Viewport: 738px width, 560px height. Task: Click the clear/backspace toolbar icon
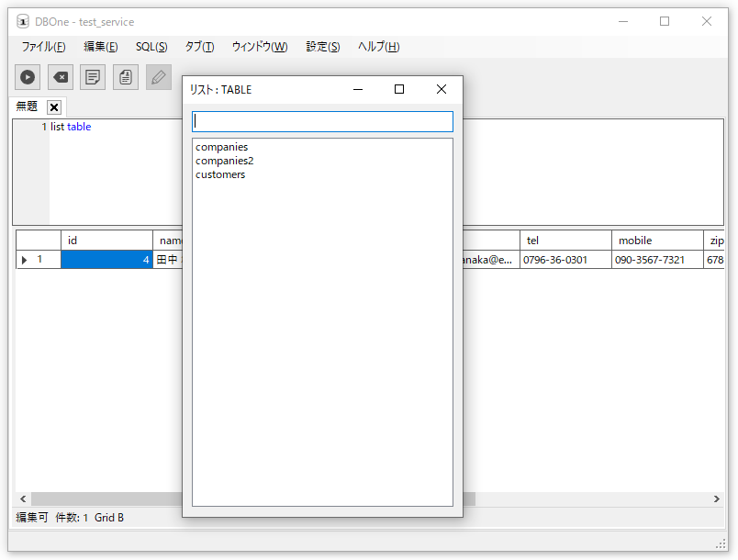pyautogui.click(x=61, y=78)
